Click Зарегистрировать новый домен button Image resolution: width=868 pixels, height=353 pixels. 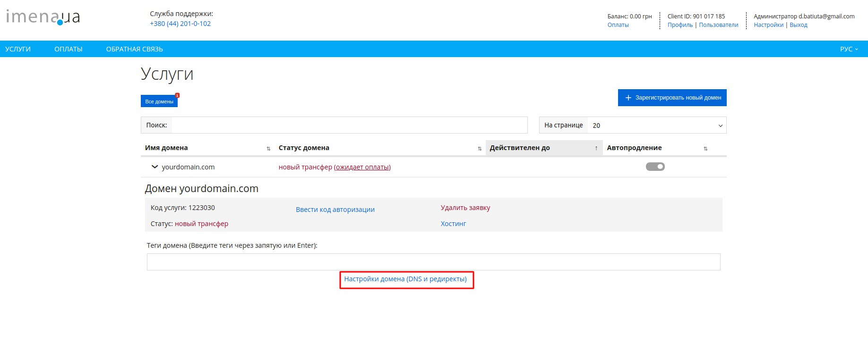672,98
